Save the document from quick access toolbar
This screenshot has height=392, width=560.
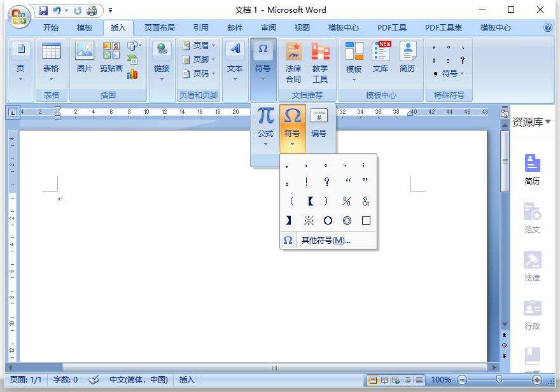tap(43, 11)
